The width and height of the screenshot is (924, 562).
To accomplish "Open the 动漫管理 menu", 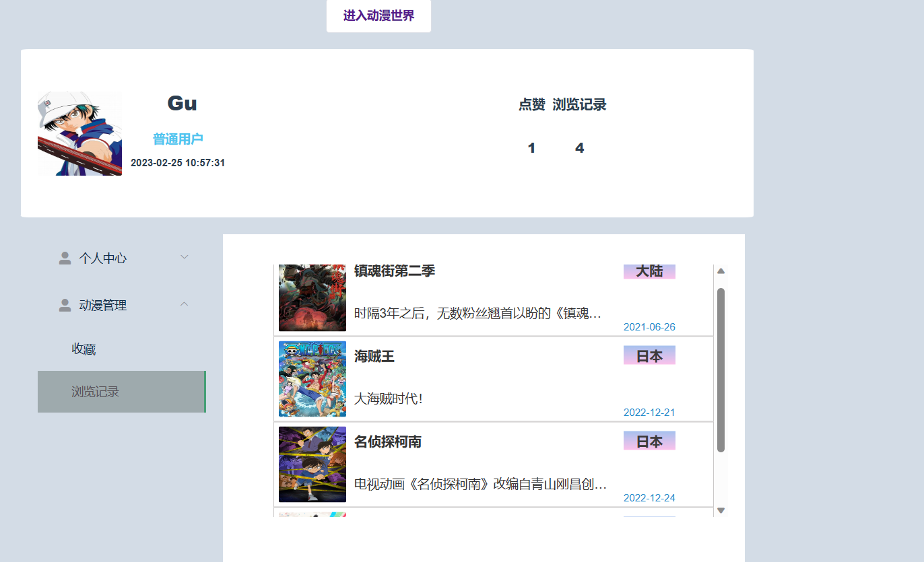I will 122,305.
